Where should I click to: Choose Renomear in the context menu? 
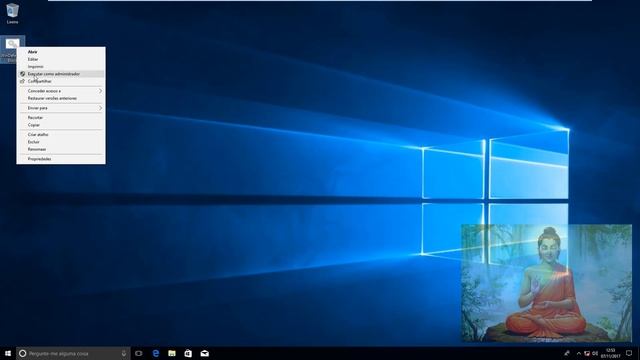(60, 149)
